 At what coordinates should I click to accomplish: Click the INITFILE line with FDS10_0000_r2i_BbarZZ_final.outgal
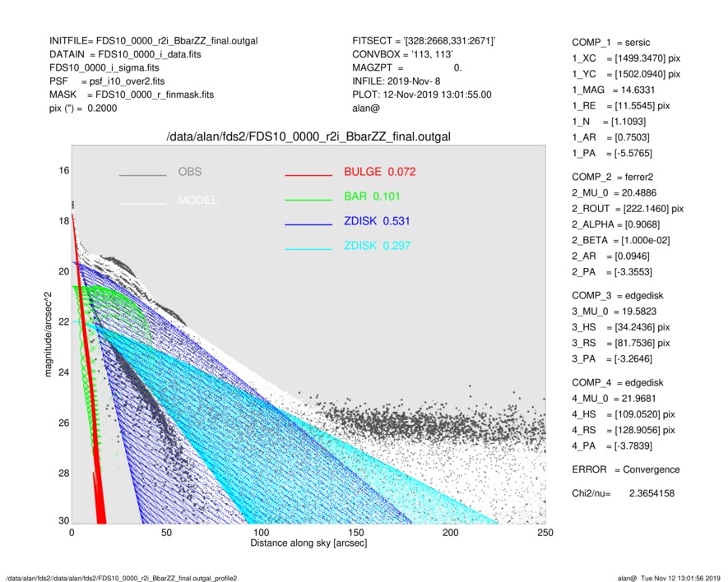click(154, 41)
